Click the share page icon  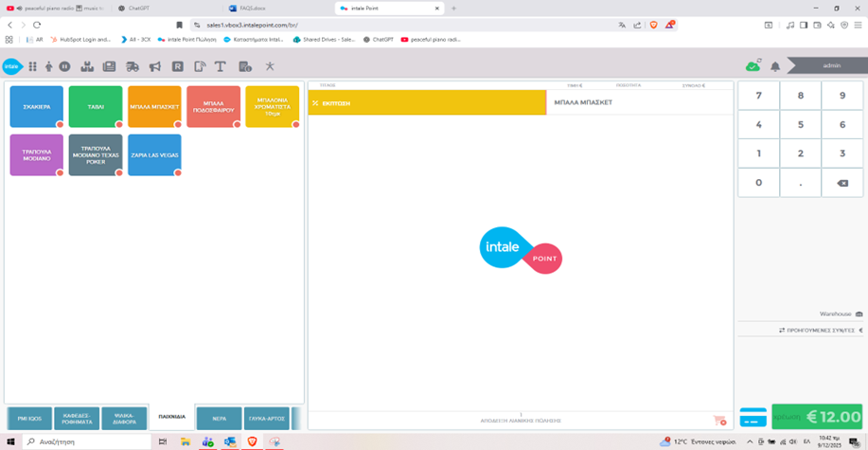pyautogui.click(x=637, y=25)
